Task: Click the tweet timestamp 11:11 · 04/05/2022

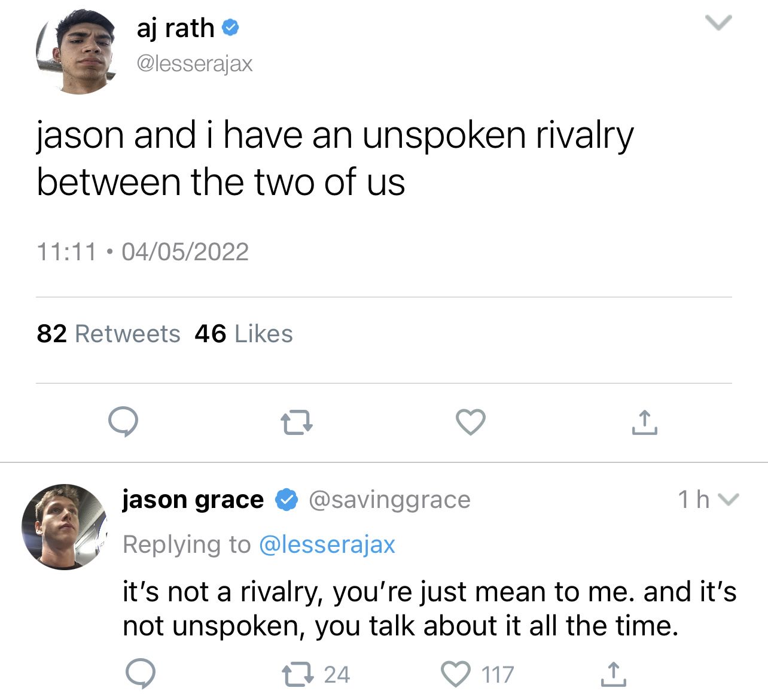Action: pos(142,251)
